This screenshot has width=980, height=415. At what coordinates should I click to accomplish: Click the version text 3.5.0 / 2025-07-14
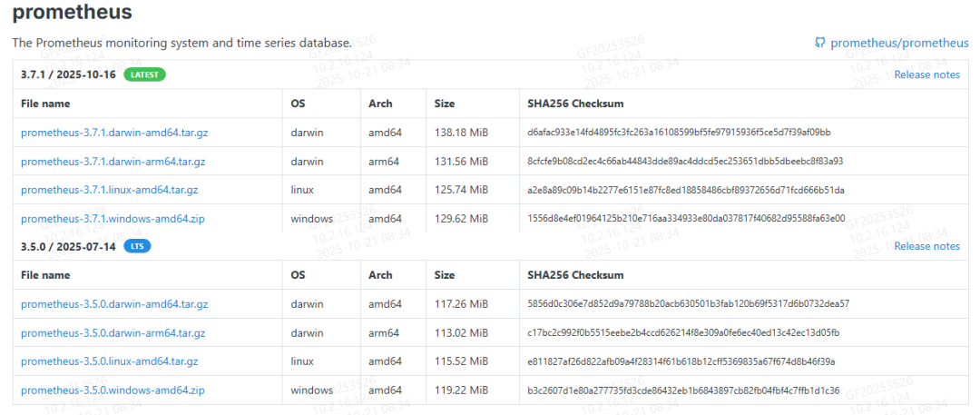point(68,246)
